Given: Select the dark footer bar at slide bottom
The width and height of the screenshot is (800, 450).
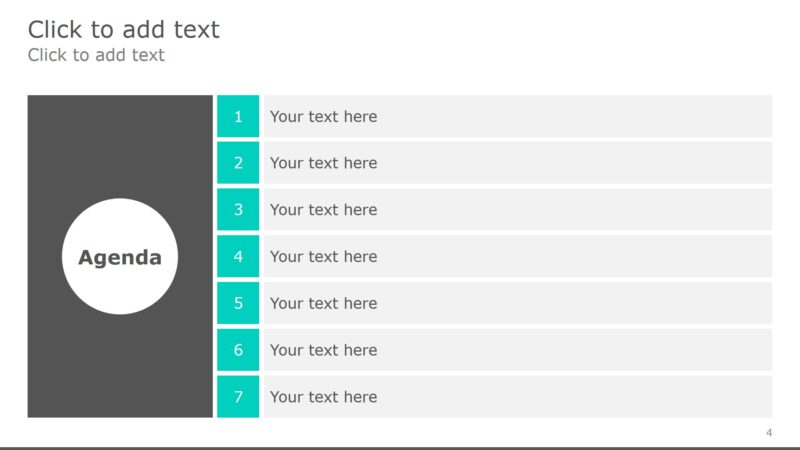Looking at the screenshot, I should point(400,448).
